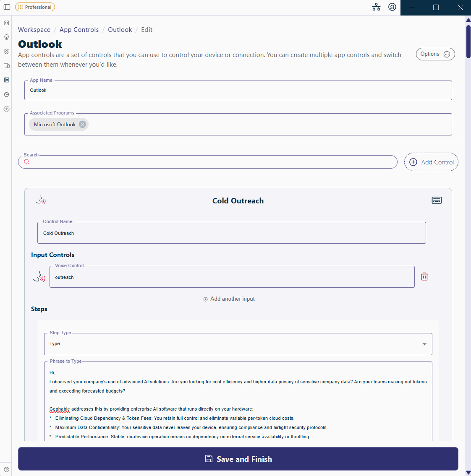Click the Edit breadcrumb text
This screenshot has height=476, width=471.
tap(147, 30)
